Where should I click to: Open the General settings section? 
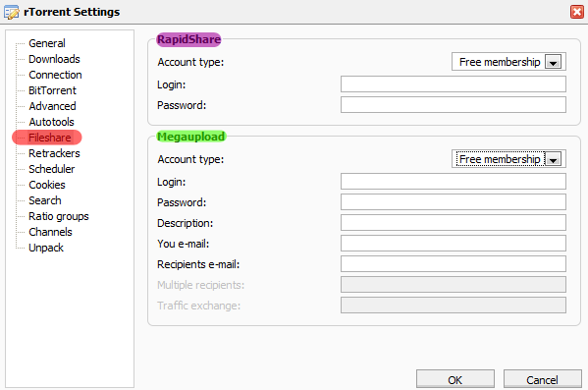[47, 43]
